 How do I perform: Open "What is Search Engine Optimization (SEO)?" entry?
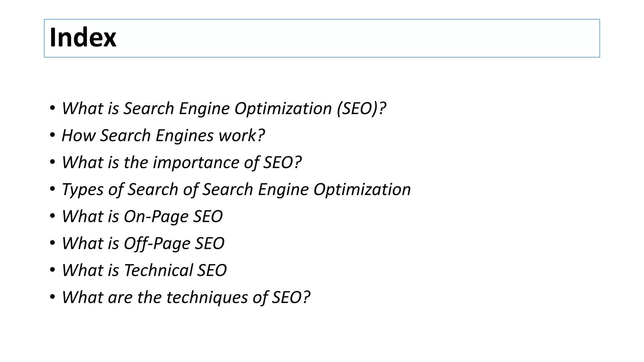tap(223, 109)
